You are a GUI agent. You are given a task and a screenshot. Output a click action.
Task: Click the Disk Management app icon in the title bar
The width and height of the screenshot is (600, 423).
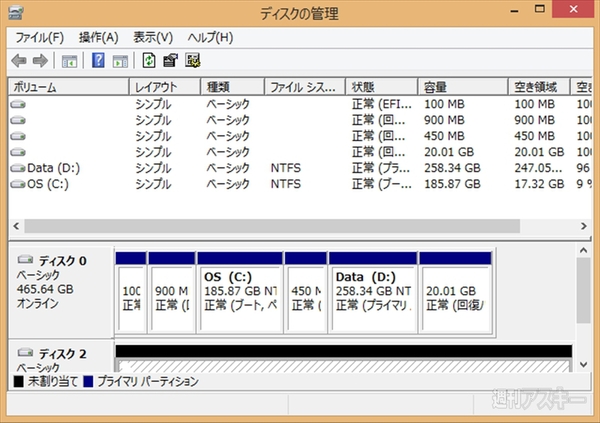(15, 13)
